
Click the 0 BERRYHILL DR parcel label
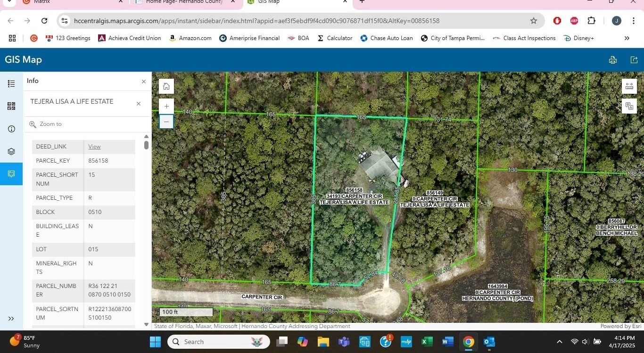[x=617, y=227]
